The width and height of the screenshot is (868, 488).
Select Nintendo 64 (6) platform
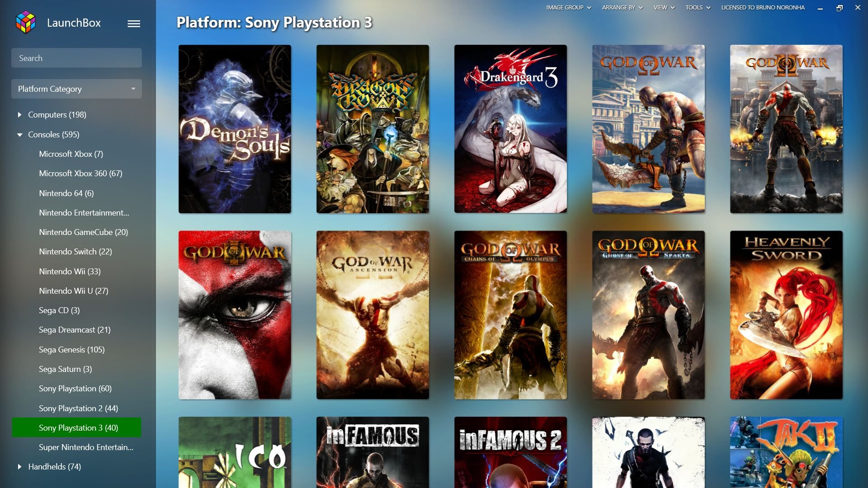pos(66,193)
